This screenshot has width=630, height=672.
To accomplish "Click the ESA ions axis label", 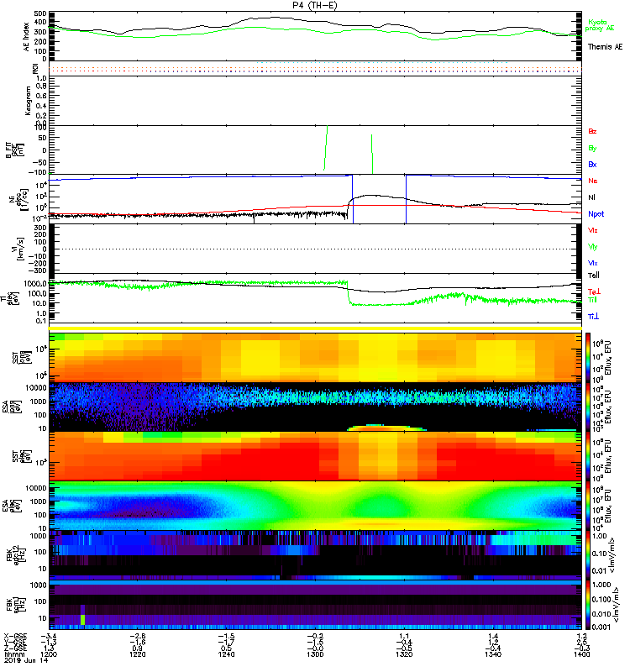I will click(10, 406).
